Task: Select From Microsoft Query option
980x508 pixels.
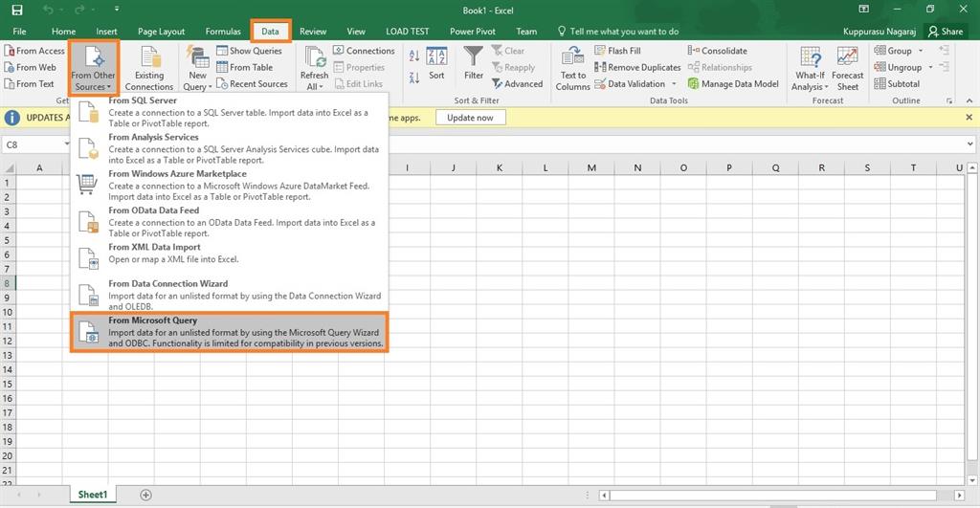Action: tap(230, 332)
